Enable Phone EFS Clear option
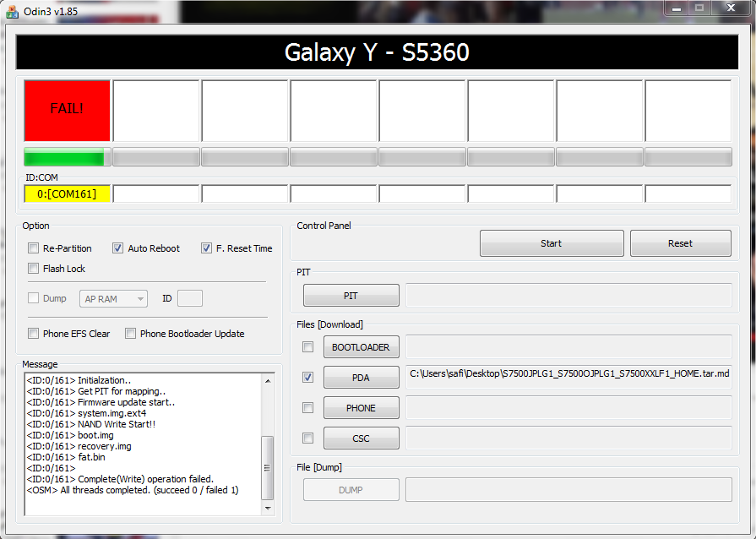This screenshot has width=756, height=539. (x=33, y=334)
